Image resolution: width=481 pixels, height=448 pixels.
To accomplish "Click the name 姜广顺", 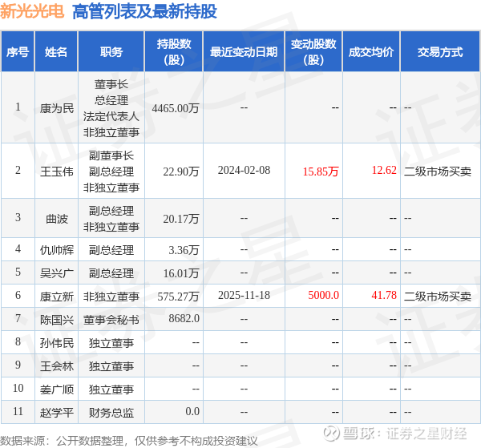I will click(x=57, y=389).
